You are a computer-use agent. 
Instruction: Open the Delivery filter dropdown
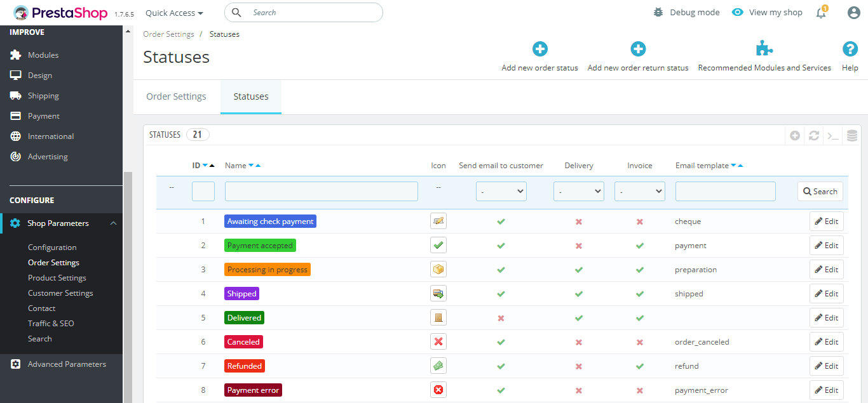click(x=579, y=191)
